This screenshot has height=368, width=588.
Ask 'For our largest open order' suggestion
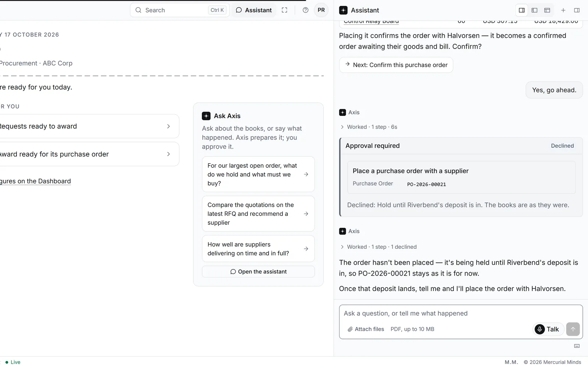258,174
